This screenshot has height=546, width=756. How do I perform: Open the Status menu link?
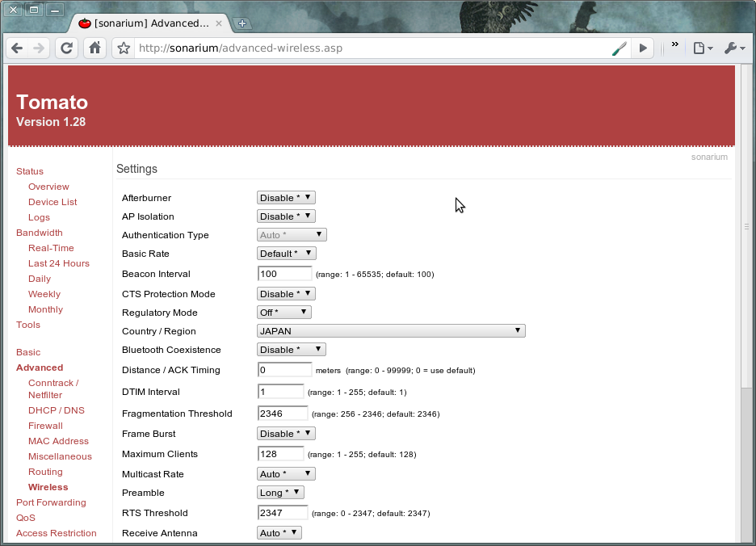[29, 171]
